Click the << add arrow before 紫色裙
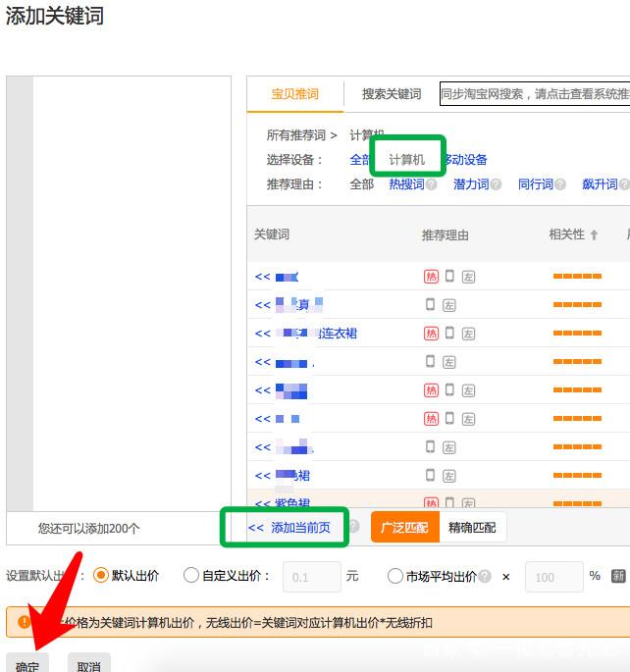630x672 pixels. (263, 503)
